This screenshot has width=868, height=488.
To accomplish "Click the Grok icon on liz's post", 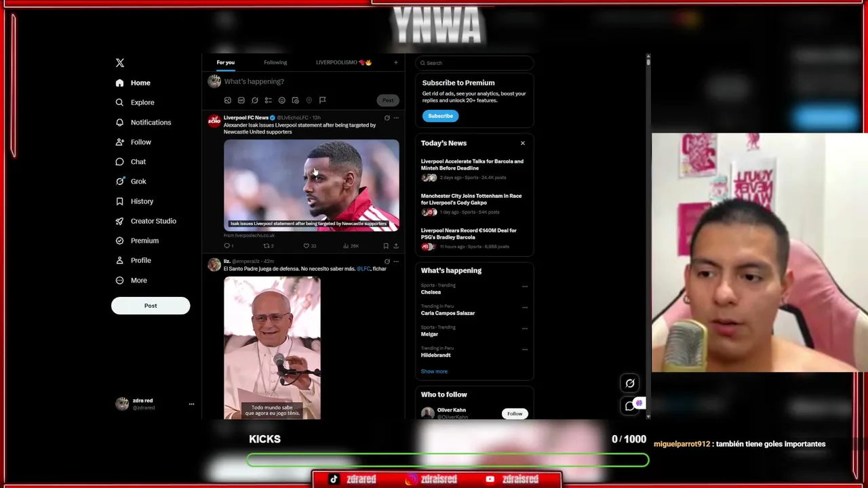I will (x=387, y=262).
